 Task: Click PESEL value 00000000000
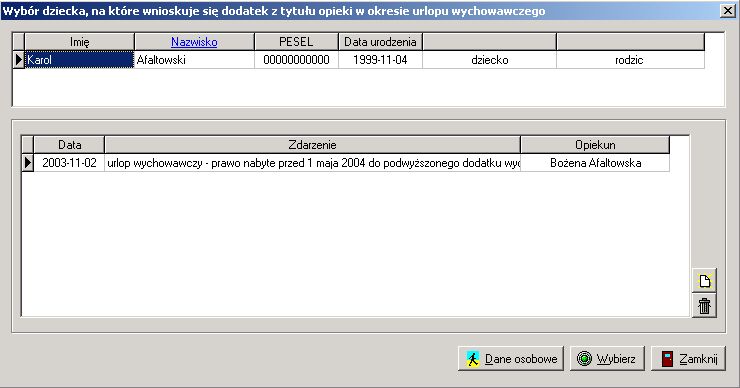coord(296,59)
